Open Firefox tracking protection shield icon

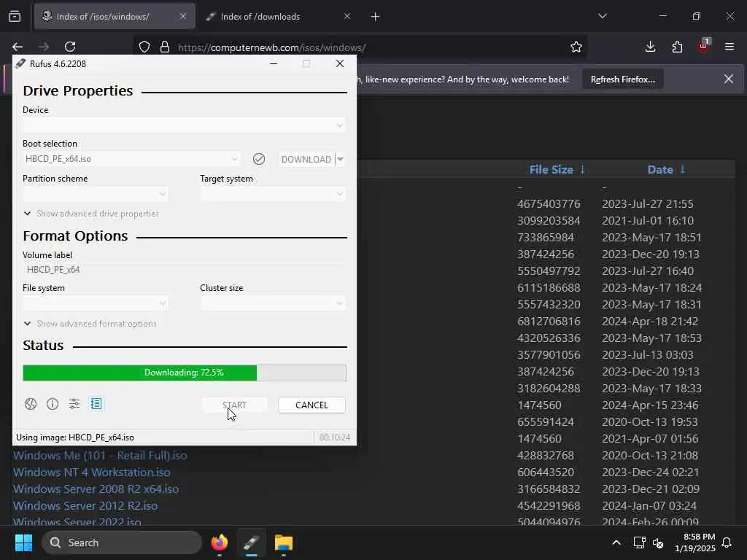pyautogui.click(x=144, y=47)
